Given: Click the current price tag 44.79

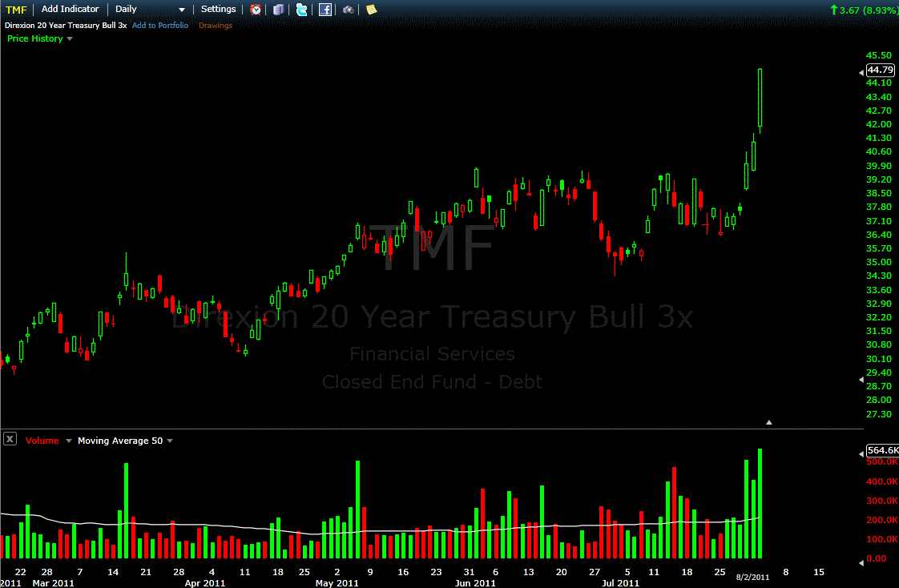Looking at the screenshot, I should (x=880, y=70).
